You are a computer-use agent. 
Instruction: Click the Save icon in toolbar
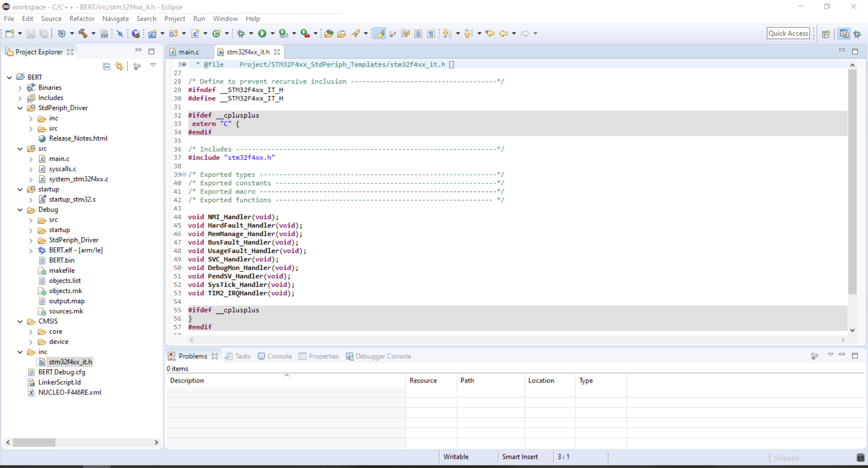pos(31,33)
